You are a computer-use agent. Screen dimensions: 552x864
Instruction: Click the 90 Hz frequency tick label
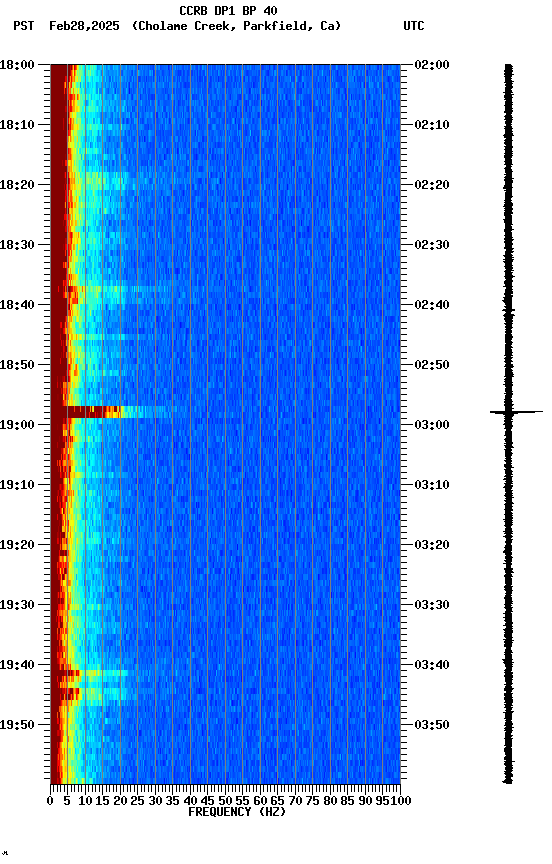click(x=365, y=801)
